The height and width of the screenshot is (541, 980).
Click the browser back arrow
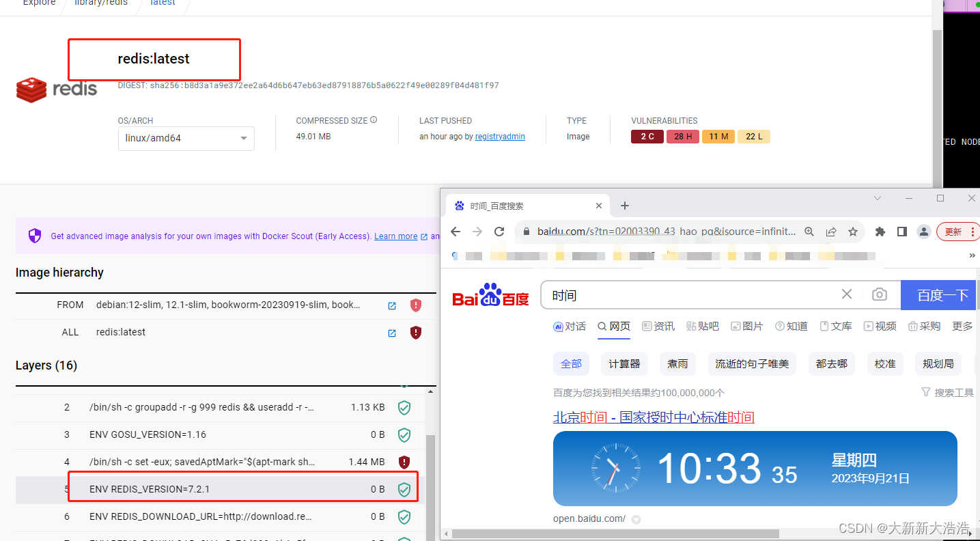[x=456, y=232]
